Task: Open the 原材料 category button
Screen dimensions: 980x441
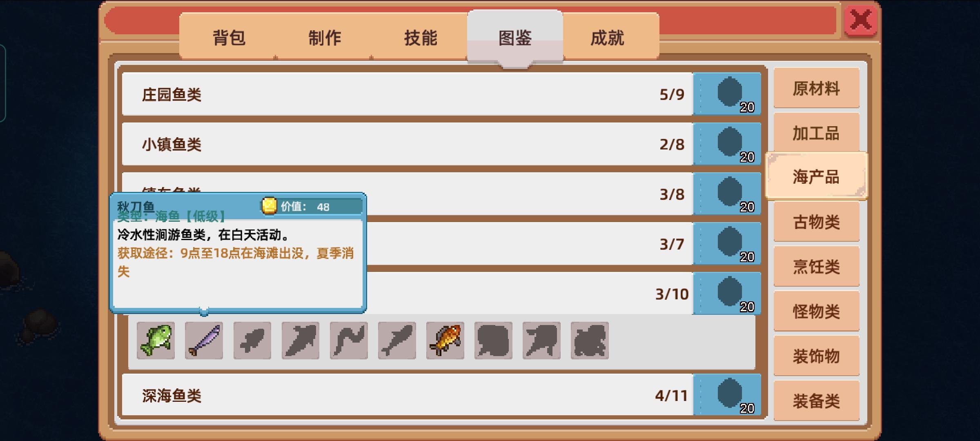Action: (816, 88)
